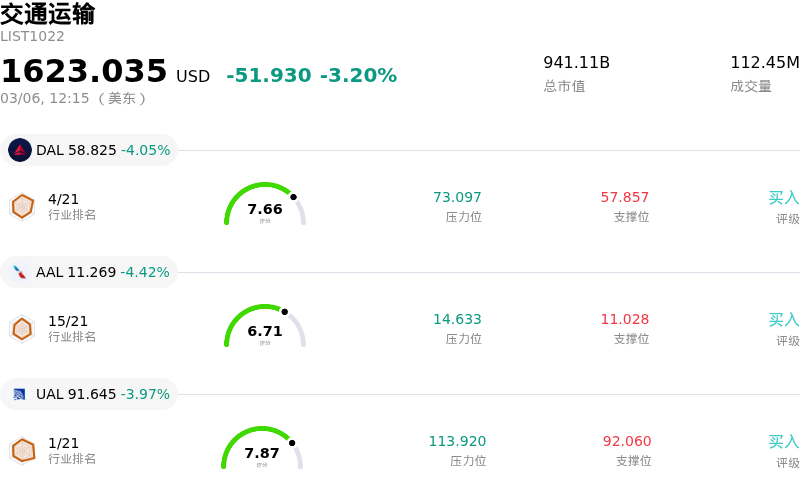Click the 941.11B total market cap value

point(576,63)
